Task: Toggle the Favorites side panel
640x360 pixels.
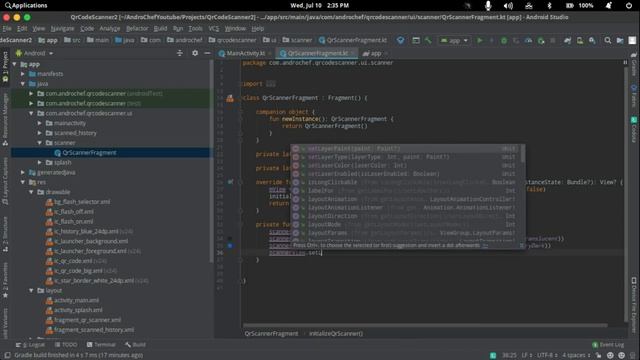Action: (5, 281)
